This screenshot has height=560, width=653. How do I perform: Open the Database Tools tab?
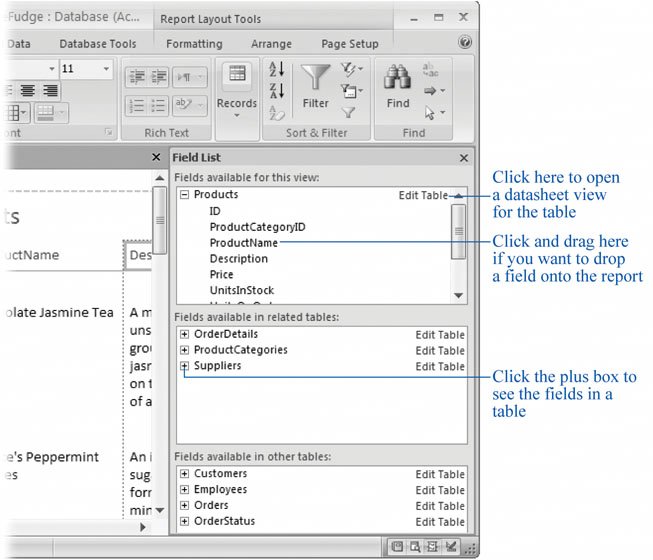(x=98, y=44)
